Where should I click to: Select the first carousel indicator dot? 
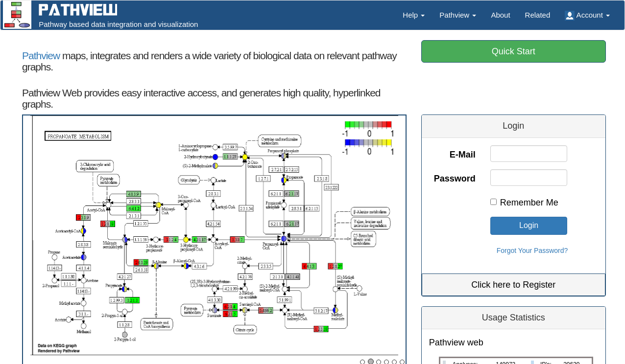(362, 362)
